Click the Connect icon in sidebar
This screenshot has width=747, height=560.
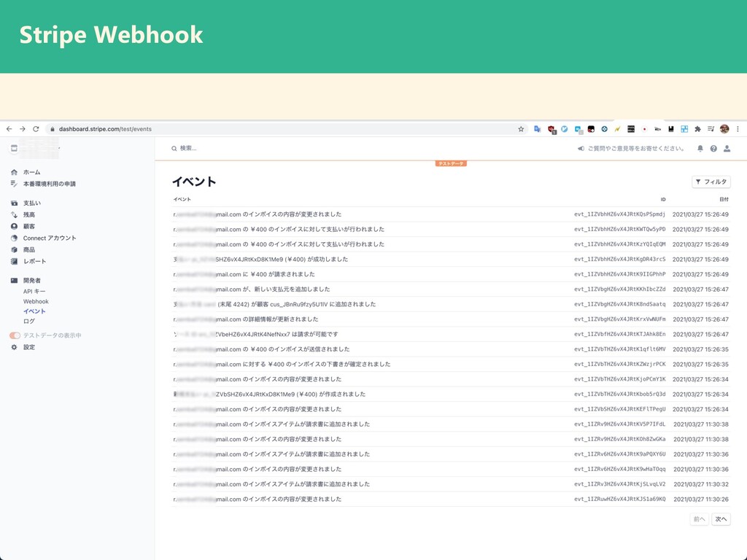coord(14,238)
